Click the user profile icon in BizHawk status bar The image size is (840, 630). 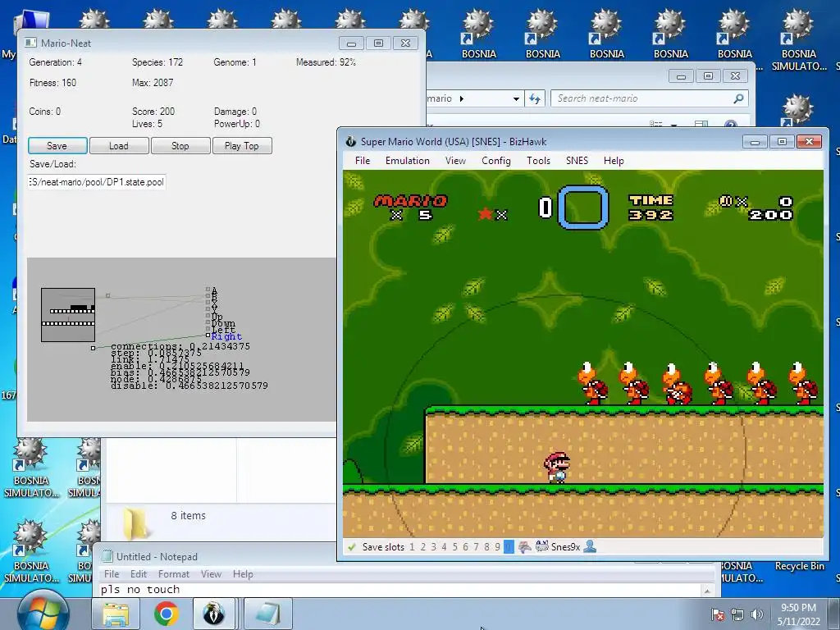coord(590,547)
